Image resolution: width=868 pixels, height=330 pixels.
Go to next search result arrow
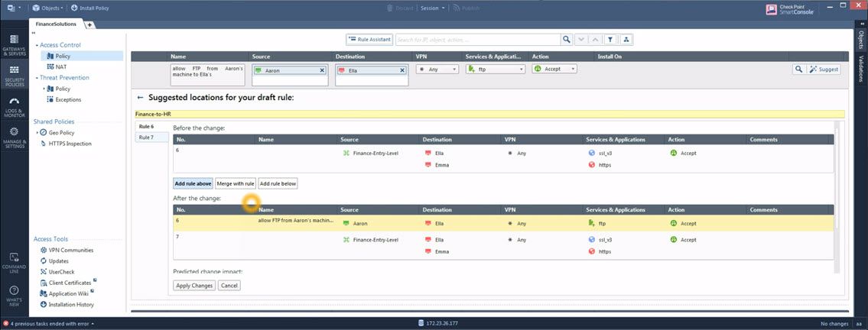click(580, 40)
